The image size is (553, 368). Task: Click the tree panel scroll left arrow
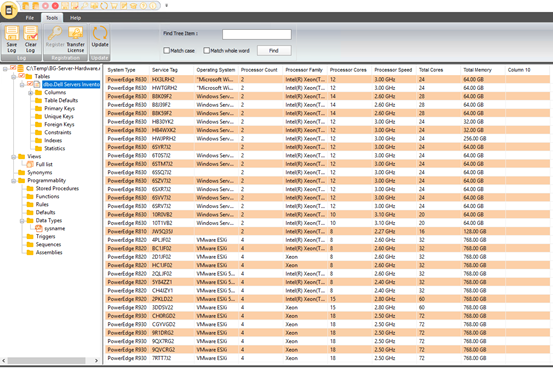click(4, 361)
